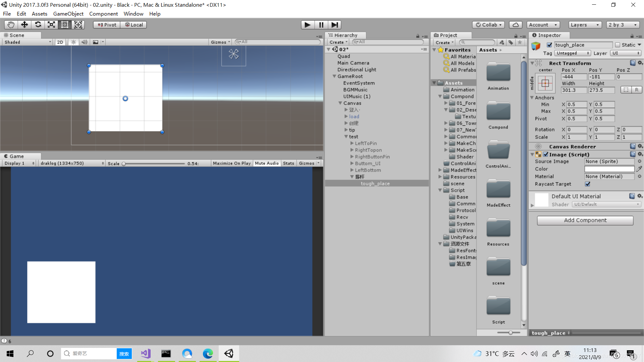The image size is (644, 362).
Task: Click the Add Component button
Action: pos(585,220)
